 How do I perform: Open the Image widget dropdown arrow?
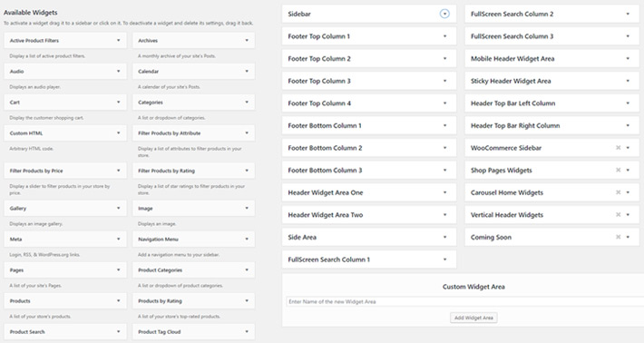(247, 209)
